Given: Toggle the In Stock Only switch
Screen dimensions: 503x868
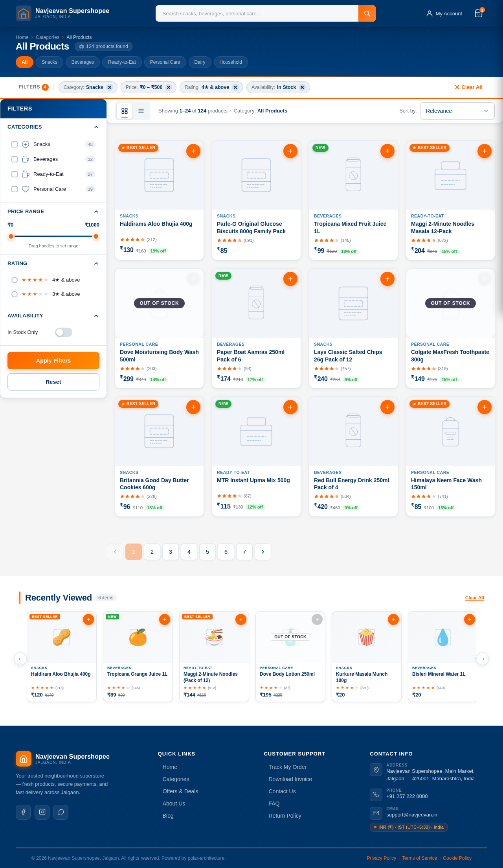Looking at the screenshot, I should point(64,332).
